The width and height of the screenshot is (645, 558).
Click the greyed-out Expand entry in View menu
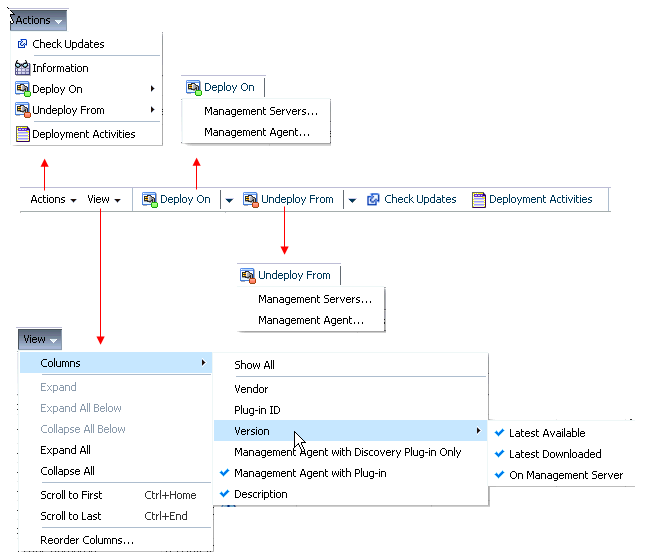click(58, 387)
